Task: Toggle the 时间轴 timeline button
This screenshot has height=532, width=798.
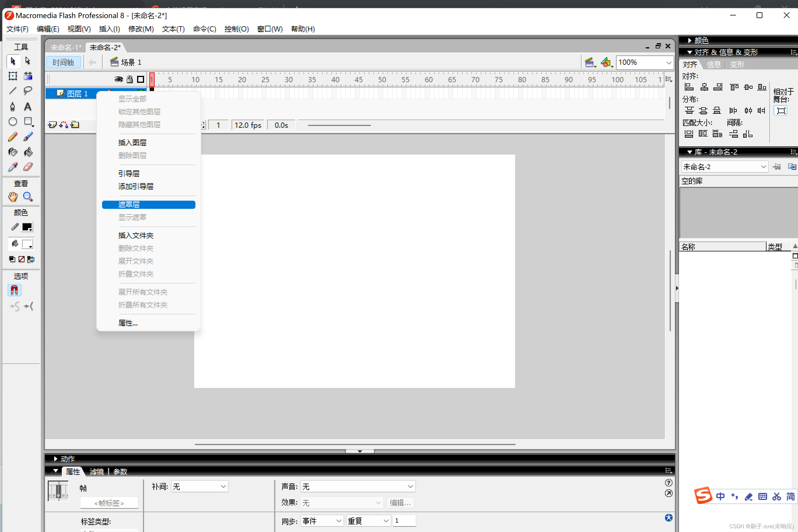Action: pyautogui.click(x=64, y=62)
